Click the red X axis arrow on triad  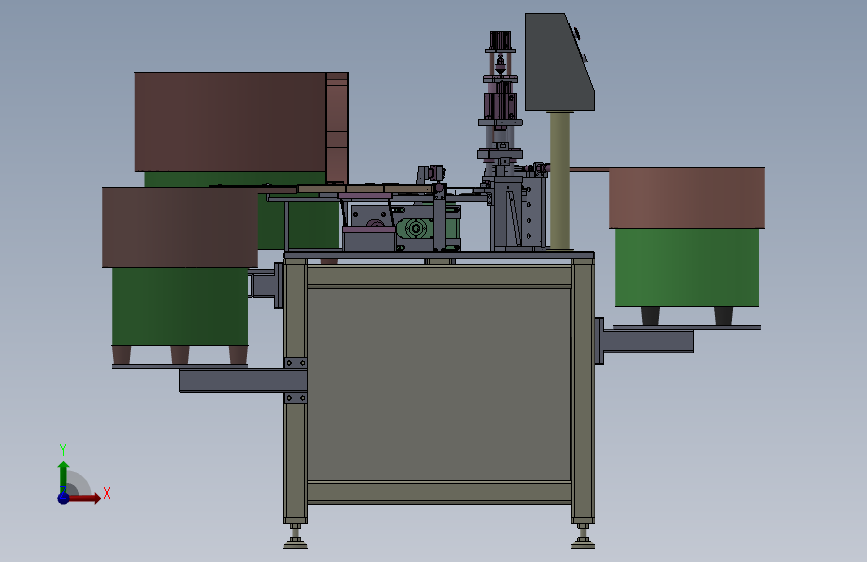(x=84, y=498)
